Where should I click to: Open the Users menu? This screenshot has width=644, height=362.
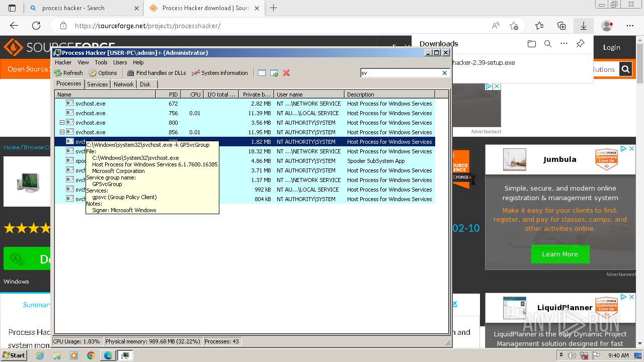pyautogui.click(x=120, y=62)
